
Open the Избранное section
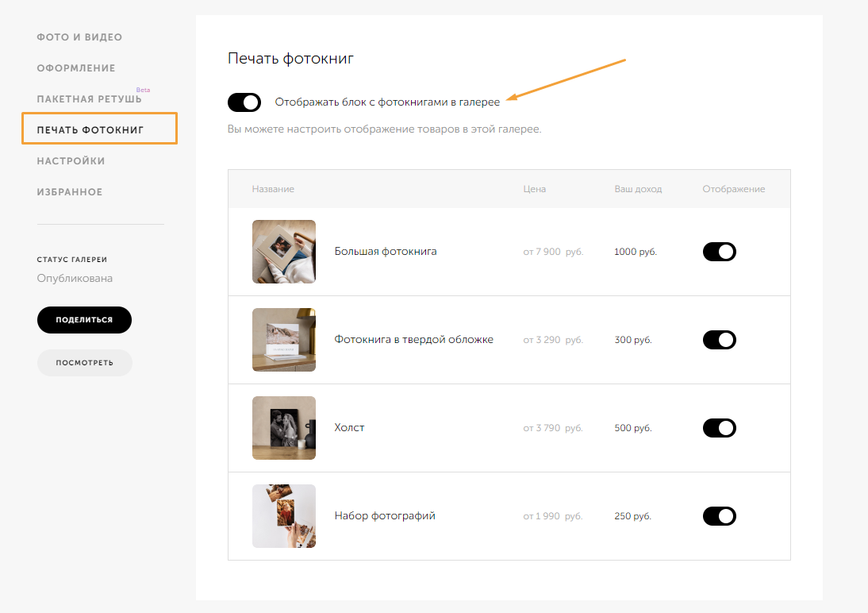[69, 192]
